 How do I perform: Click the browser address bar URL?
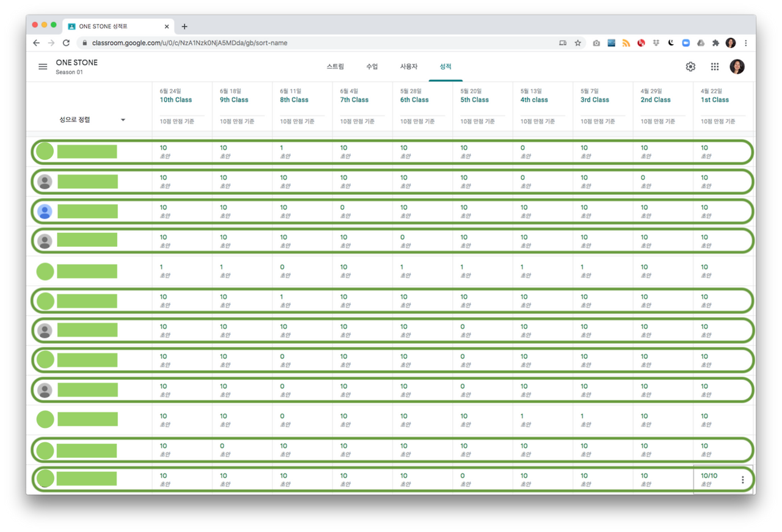point(190,43)
